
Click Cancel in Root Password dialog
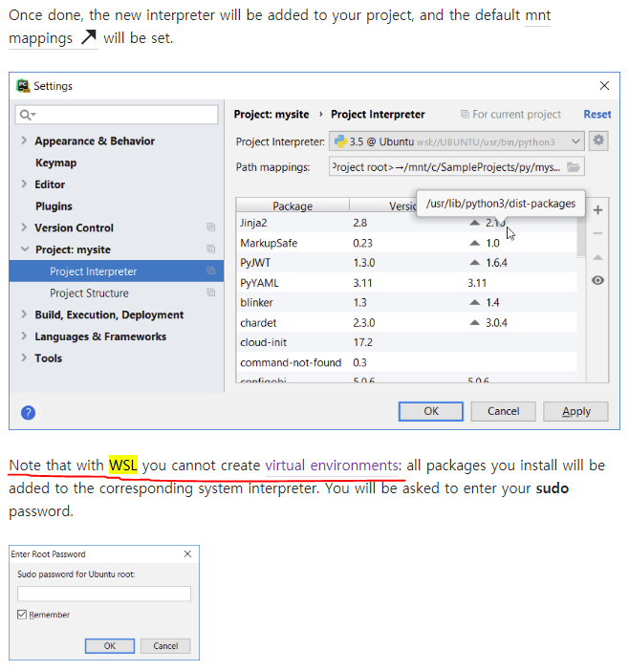tap(165, 646)
